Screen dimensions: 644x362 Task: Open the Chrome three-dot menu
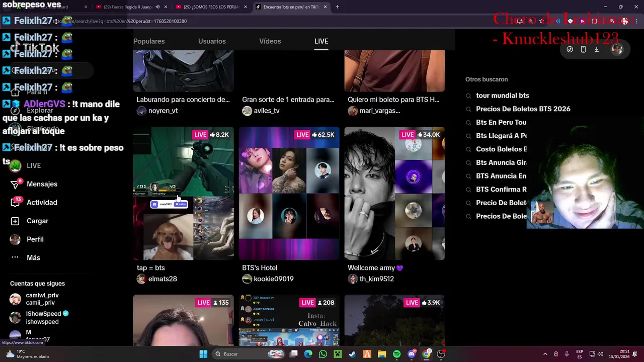pyautogui.click(x=636, y=21)
